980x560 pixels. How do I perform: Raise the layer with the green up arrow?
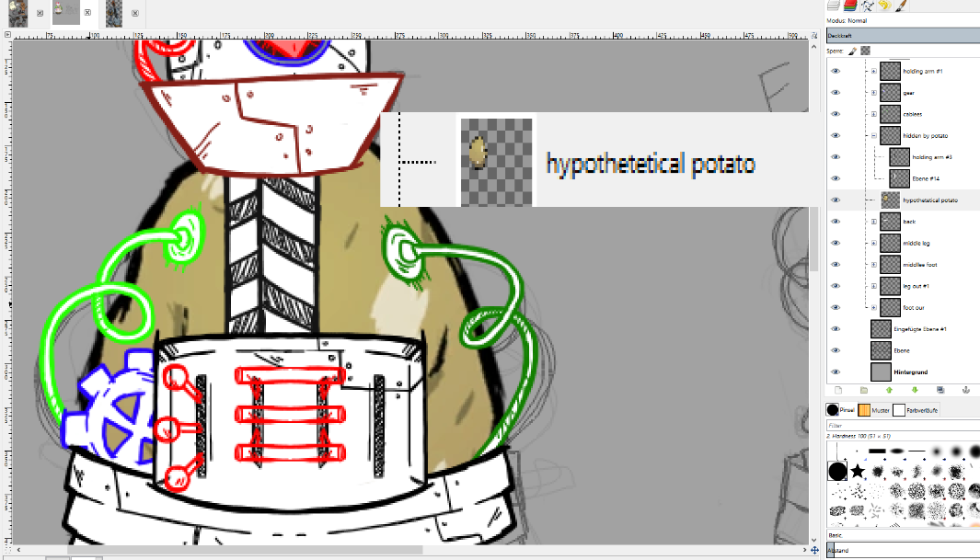coord(889,390)
